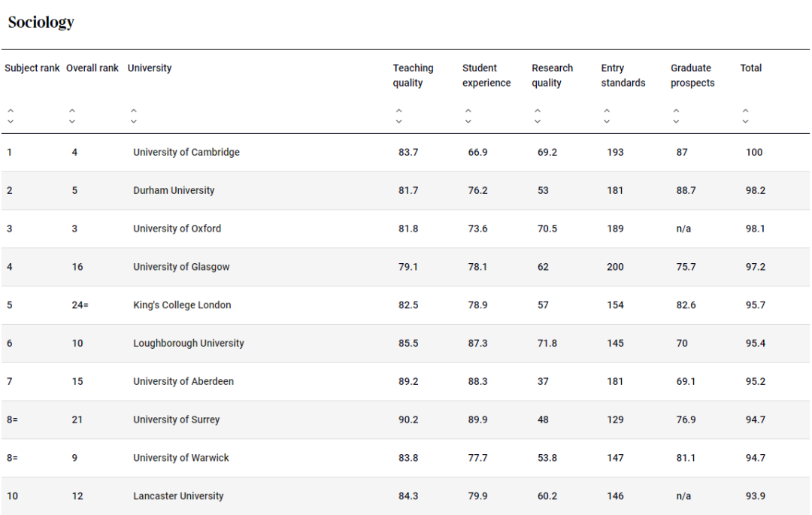Screen dimensions: 812x515
Task: Open the Durham University entry
Action: coord(174,191)
